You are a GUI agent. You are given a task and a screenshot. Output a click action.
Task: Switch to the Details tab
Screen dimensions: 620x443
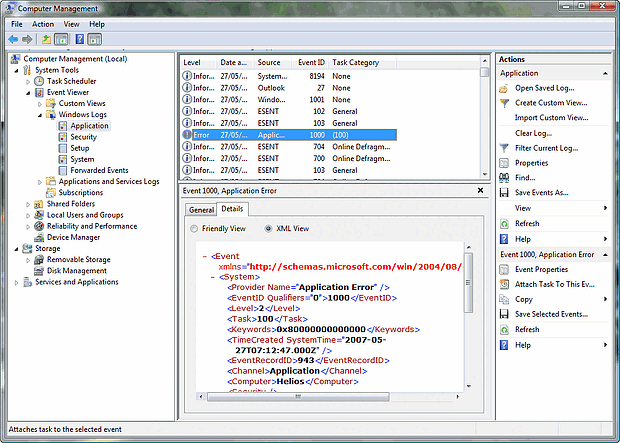click(x=232, y=209)
